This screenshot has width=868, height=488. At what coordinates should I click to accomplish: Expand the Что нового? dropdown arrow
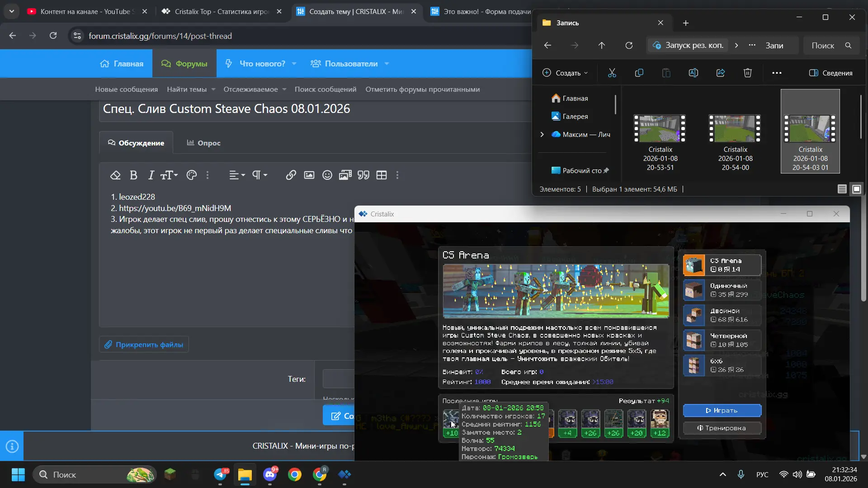tap(294, 64)
